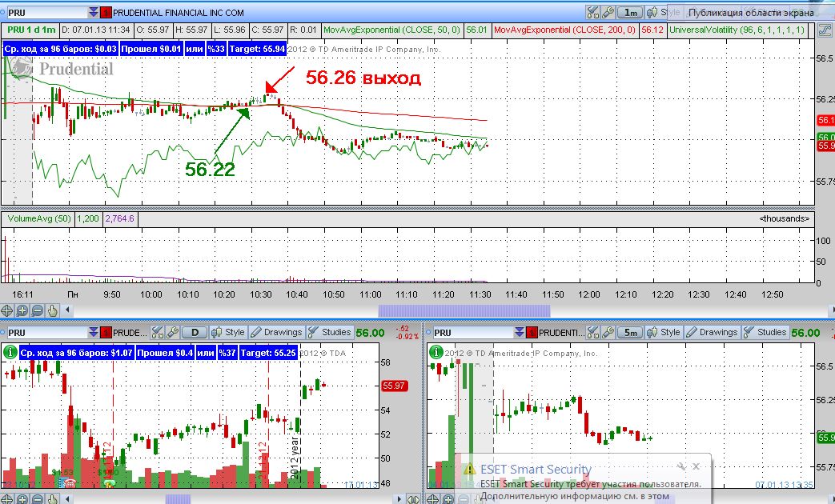Open ESET Smart Security notification settings wrench

click(681, 466)
